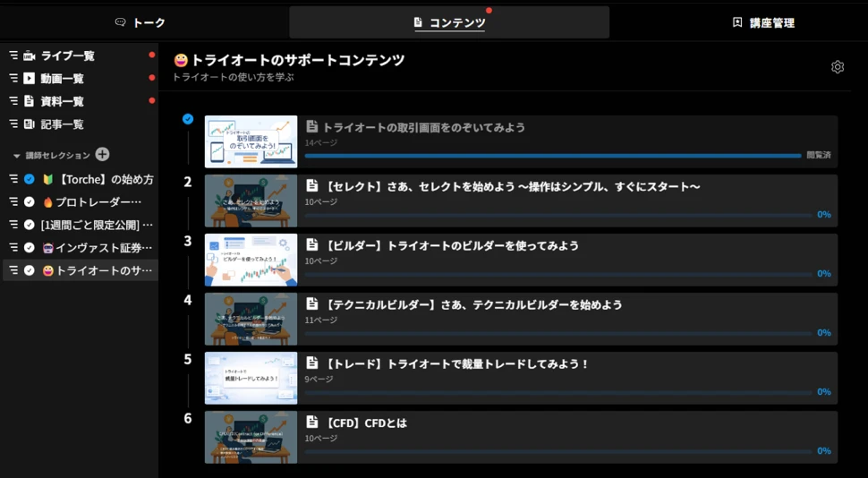The width and height of the screenshot is (868, 478).
Task: Switch to the トーク tab
Action: pyautogui.click(x=140, y=22)
